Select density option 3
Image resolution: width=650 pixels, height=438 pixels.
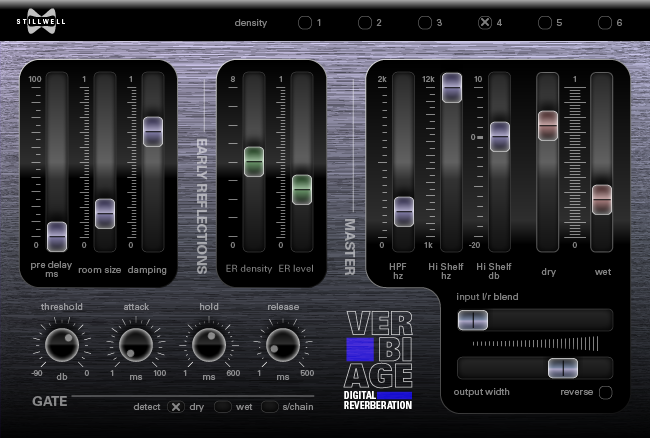coord(424,23)
